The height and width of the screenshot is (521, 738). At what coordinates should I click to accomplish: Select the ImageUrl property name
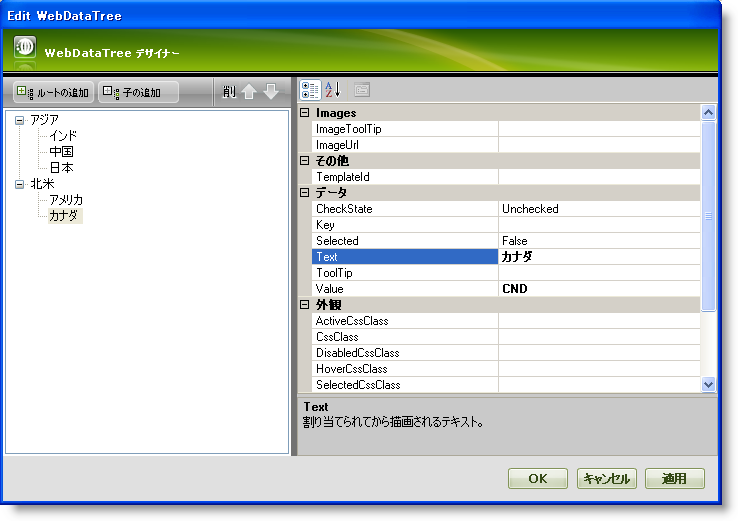pos(405,145)
